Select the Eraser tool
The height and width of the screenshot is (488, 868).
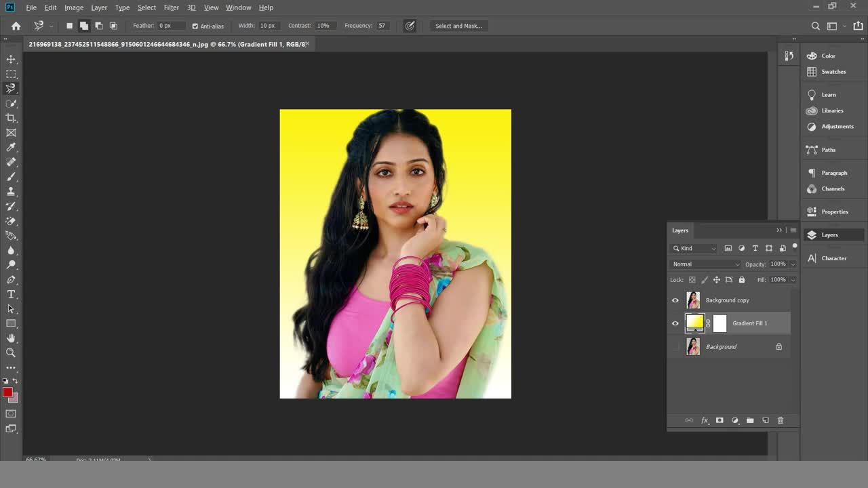point(11,221)
